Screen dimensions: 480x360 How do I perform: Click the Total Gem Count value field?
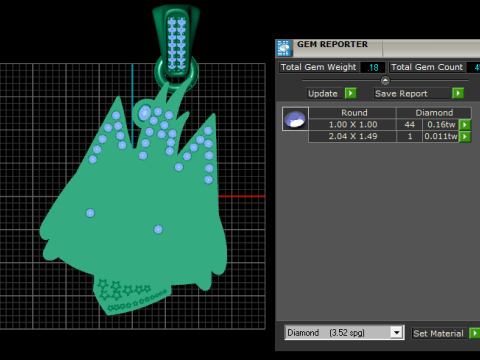pyautogui.click(x=473, y=67)
